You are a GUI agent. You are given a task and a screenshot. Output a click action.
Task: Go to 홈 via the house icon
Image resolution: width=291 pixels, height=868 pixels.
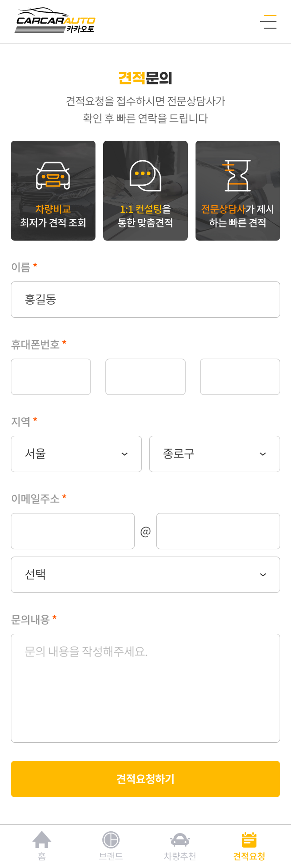point(42,846)
